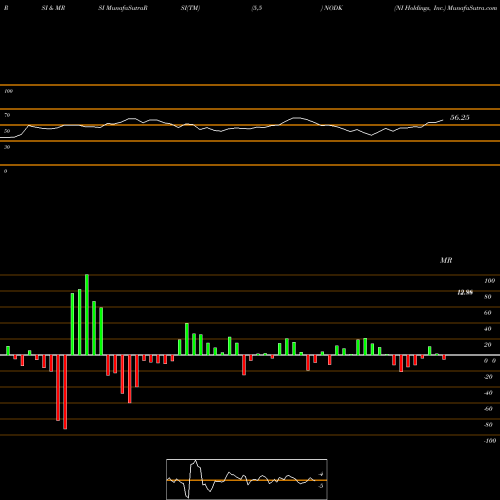Click the 56.25 RSI value label
The height and width of the screenshot is (500, 500).
click(460, 117)
